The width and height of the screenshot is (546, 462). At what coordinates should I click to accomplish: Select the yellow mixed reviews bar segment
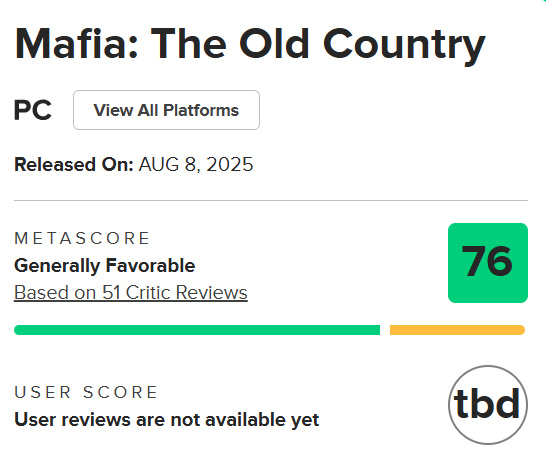(x=457, y=330)
